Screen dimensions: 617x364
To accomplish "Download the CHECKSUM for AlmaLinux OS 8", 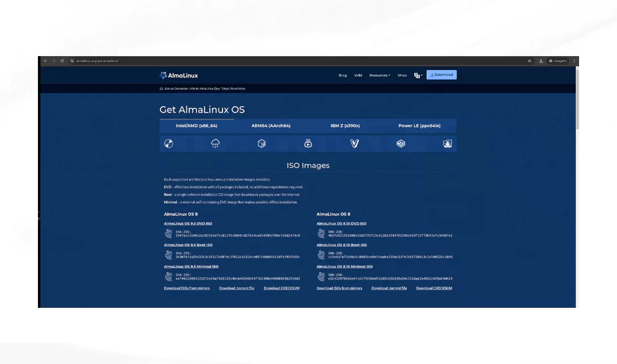I will click(434, 288).
